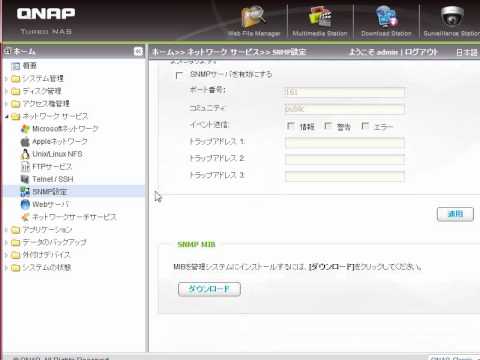This screenshot has height=360, width=480.
Task: Click 外付けデバイス folder icon
Action: click(x=16, y=255)
